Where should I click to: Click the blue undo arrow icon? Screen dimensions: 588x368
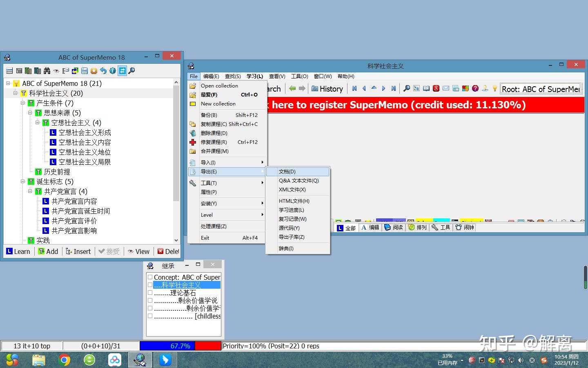[103, 71]
